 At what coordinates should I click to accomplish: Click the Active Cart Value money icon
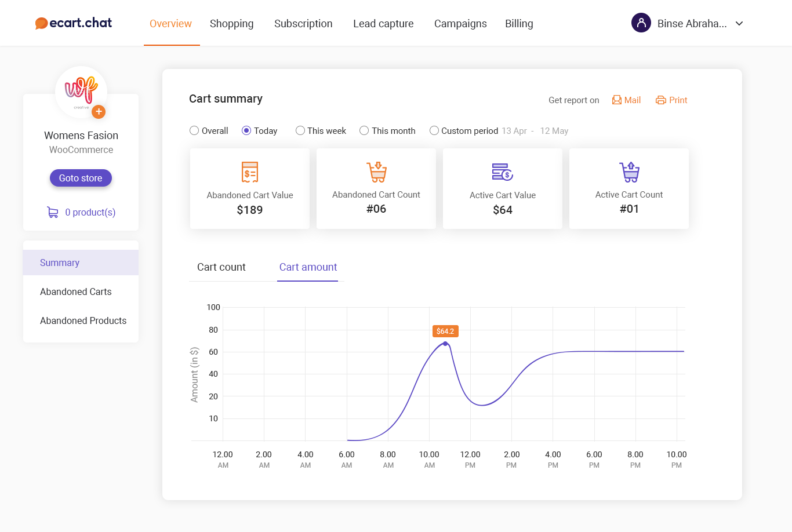click(x=502, y=172)
